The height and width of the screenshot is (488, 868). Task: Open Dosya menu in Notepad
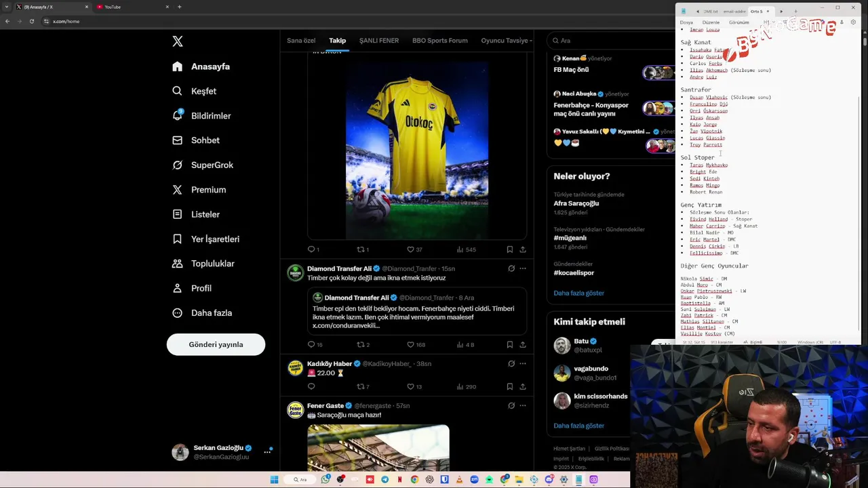(686, 22)
